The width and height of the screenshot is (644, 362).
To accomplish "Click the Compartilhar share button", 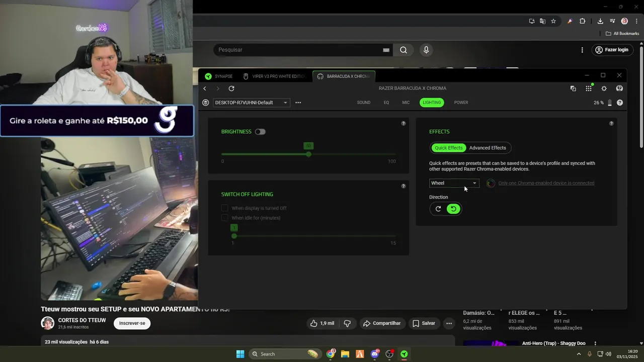I will pos(382,323).
